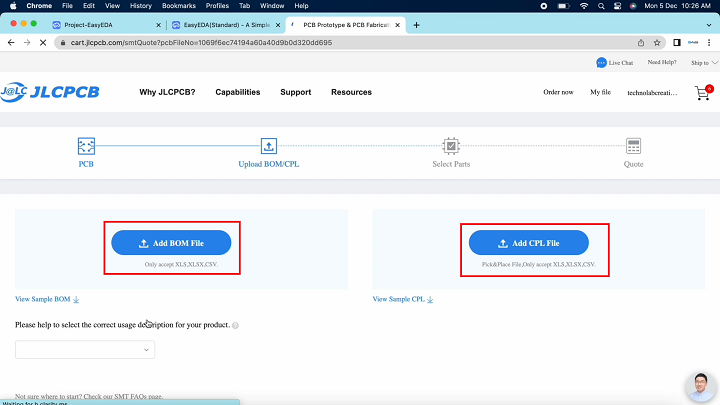Viewport: 720px width, 405px height.
Task: Click the site lock icon
Action: tap(63, 43)
